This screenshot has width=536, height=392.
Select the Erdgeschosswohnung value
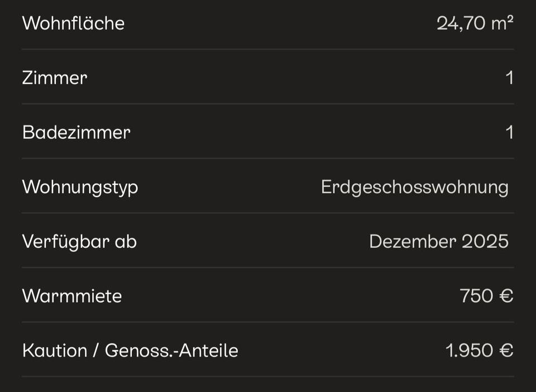click(414, 187)
